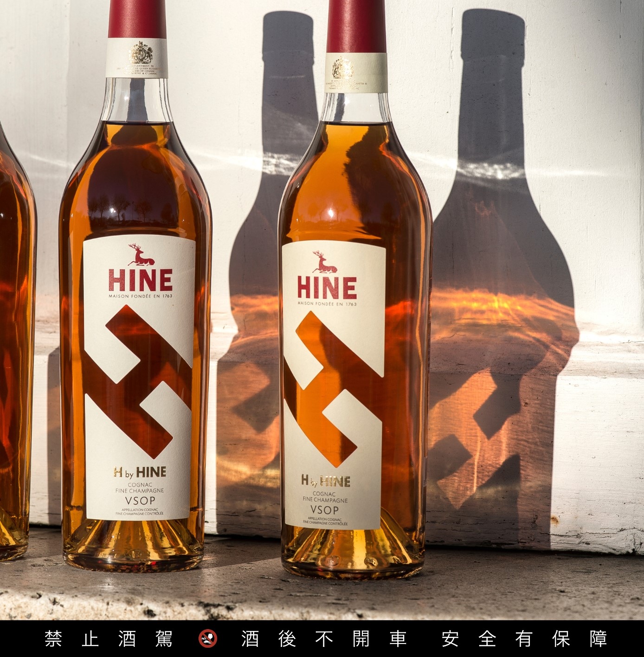Click the '安全有保障' banner text

[x=524, y=639]
